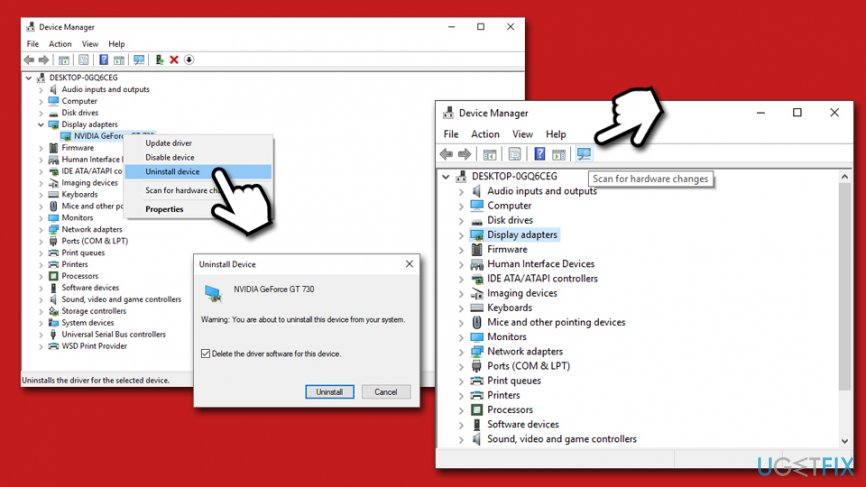Expand Audio inputs and outputs in right window
The width and height of the screenshot is (866, 487).
tap(461, 192)
